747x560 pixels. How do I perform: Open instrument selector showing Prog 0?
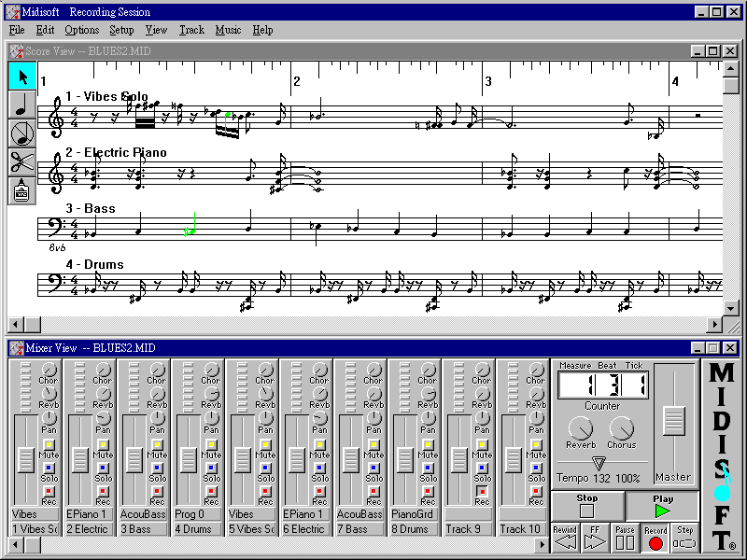coord(198,514)
